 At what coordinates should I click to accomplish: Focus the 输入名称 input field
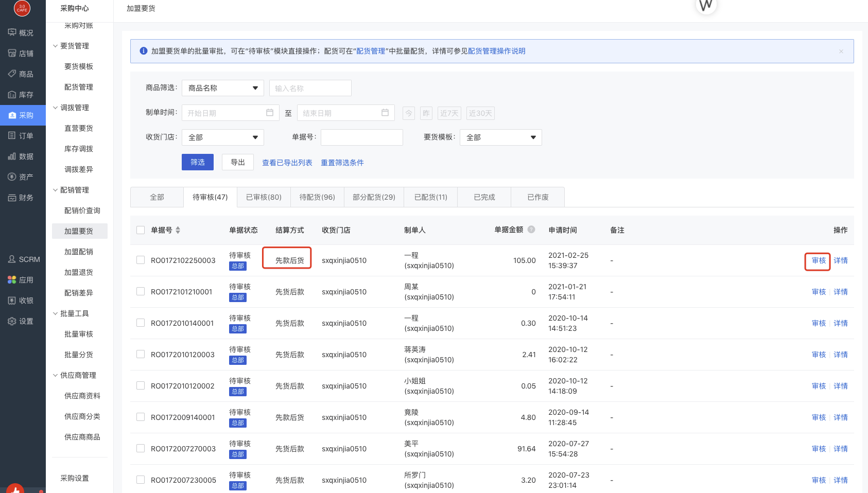click(x=310, y=88)
